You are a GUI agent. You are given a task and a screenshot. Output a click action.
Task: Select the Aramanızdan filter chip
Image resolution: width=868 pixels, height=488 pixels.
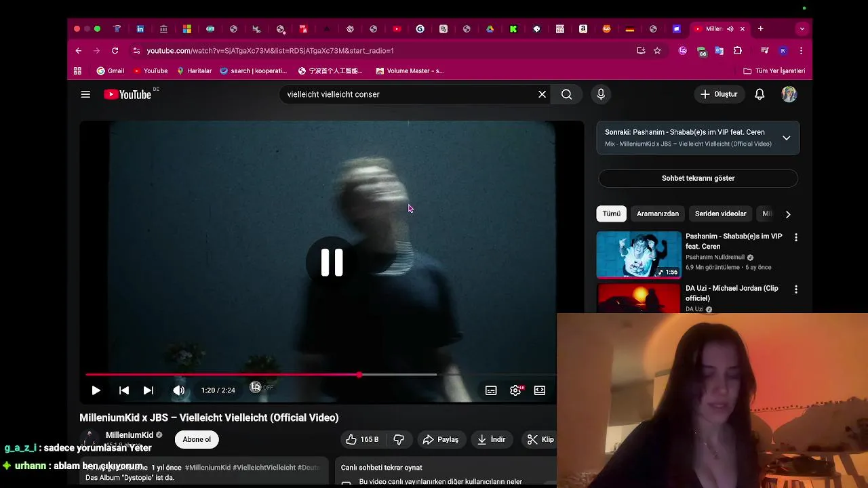pos(658,213)
